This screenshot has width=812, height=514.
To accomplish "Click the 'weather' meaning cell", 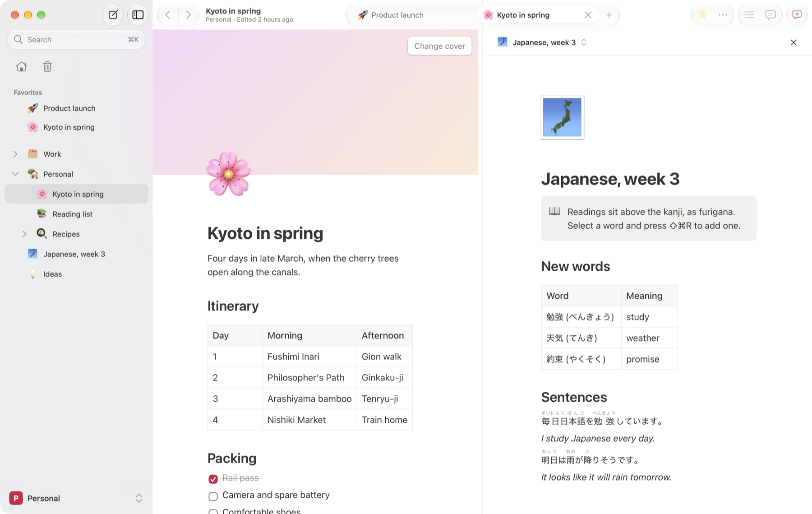I will click(649, 338).
